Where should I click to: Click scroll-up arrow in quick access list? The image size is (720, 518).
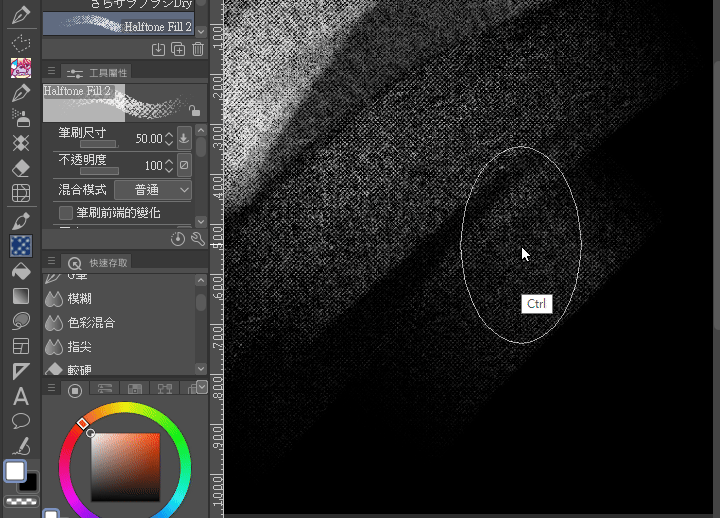(201, 280)
